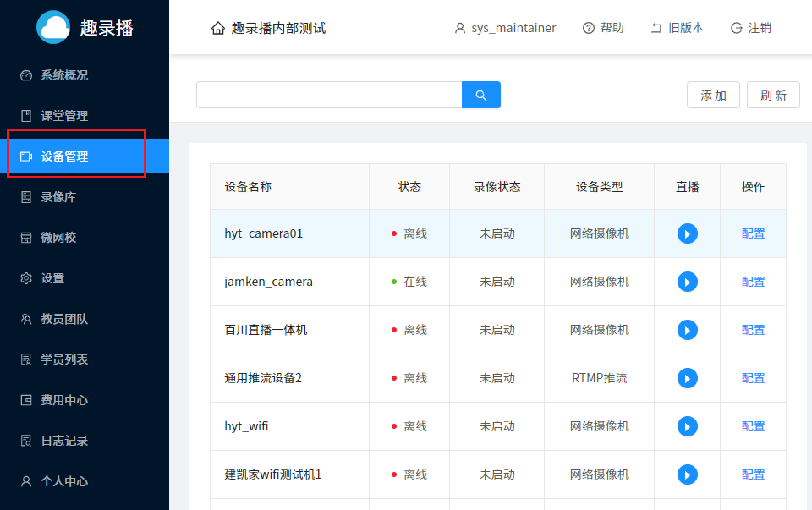Open 设置 in the sidebar
Image resolution: width=812 pixels, height=510 pixels.
(x=85, y=278)
